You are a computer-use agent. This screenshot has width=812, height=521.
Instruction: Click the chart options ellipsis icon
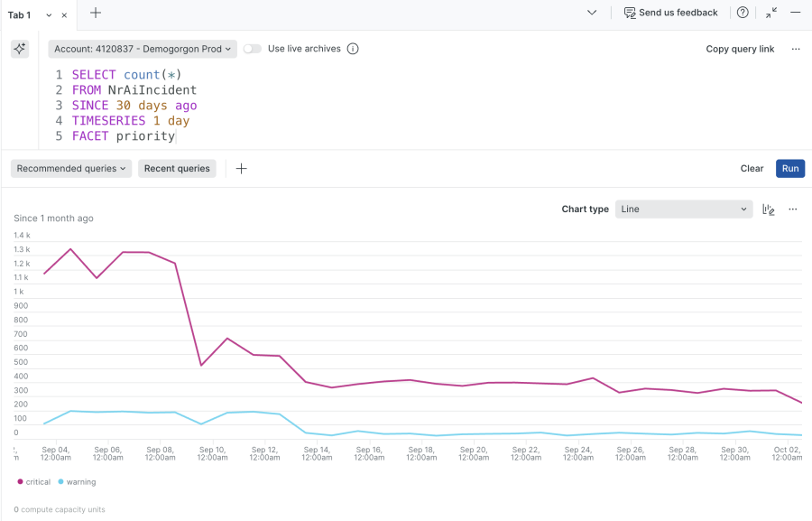pyautogui.click(x=792, y=209)
